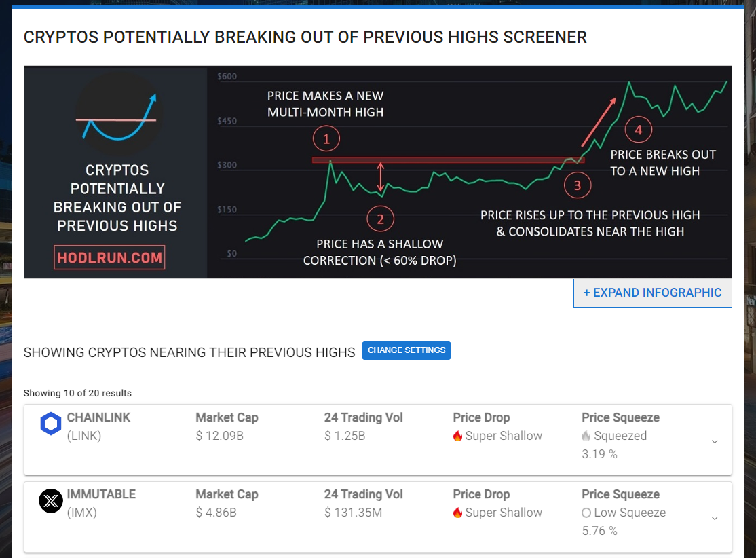Viewport: 756px width, 558px height.
Task: Click the Low Squeeze label in Immutable row
Action: click(630, 513)
